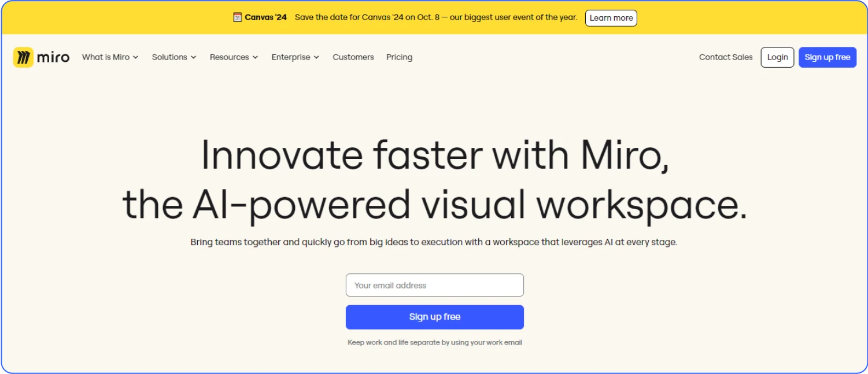Click Learn more in the yellow banner
Viewport: 868px width, 374px height.
[611, 18]
